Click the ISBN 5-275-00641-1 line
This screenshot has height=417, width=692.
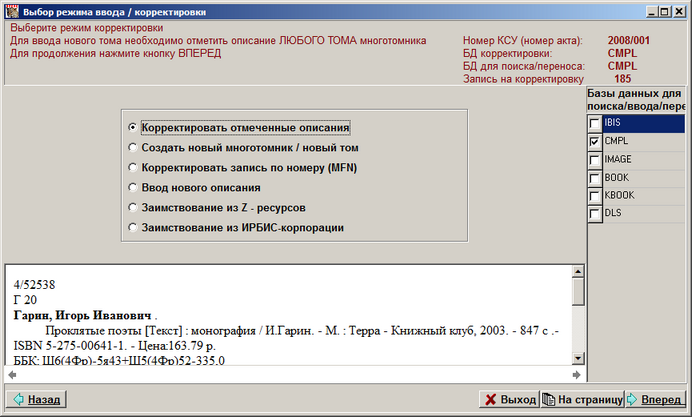click(115, 346)
